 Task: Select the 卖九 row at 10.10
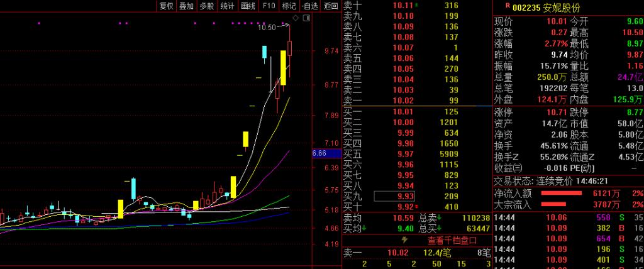tap(417, 16)
